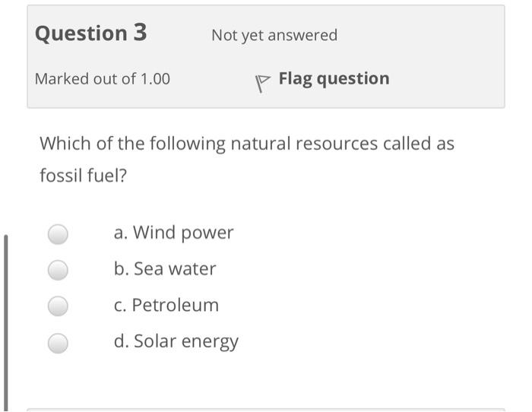Screen dimensions: 532x412
Task: Click the 'fossil fuel?' text line
Action: point(84,176)
